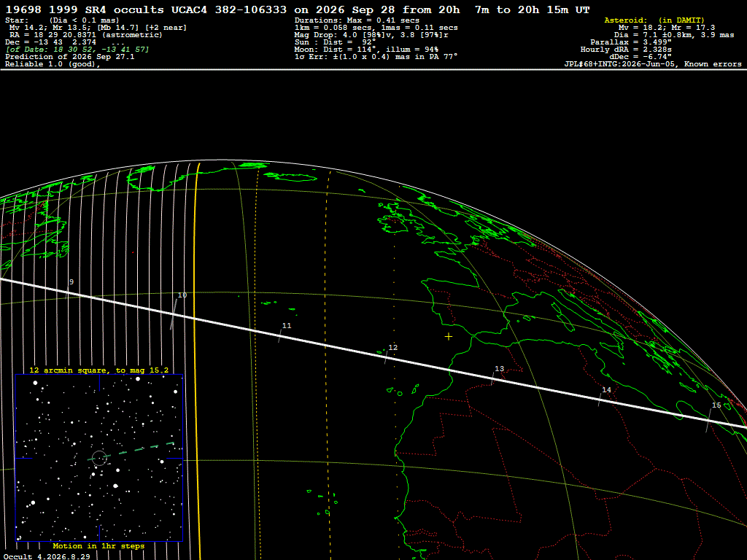Click time marker 9 on the path

[x=71, y=282]
